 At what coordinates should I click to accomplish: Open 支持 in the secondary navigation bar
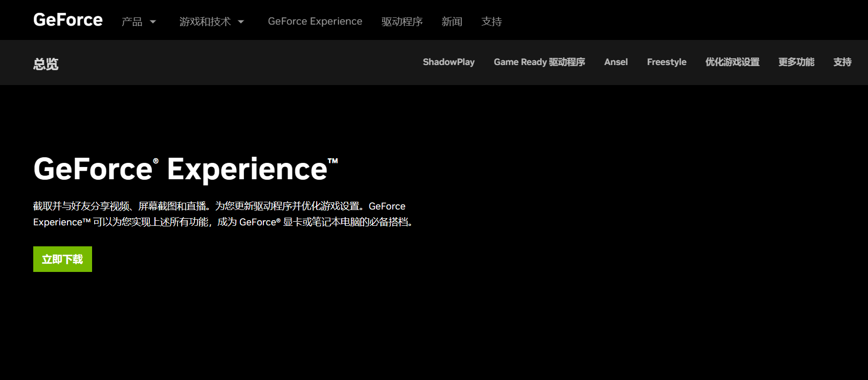tap(842, 62)
